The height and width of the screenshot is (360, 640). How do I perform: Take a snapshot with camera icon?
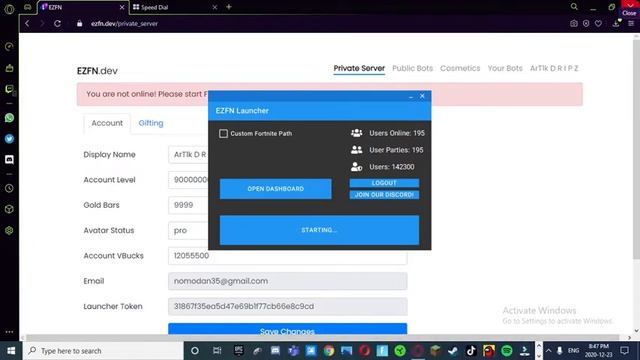(x=574, y=24)
